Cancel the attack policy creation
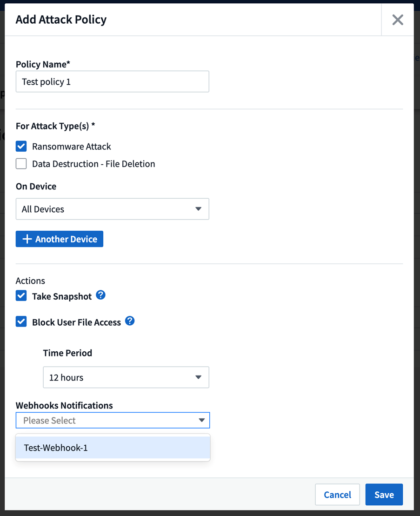 point(337,495)
